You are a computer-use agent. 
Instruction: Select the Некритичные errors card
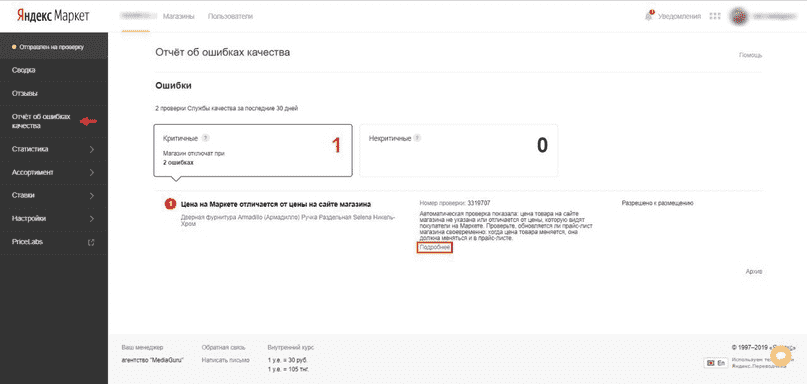click(459, 151)
